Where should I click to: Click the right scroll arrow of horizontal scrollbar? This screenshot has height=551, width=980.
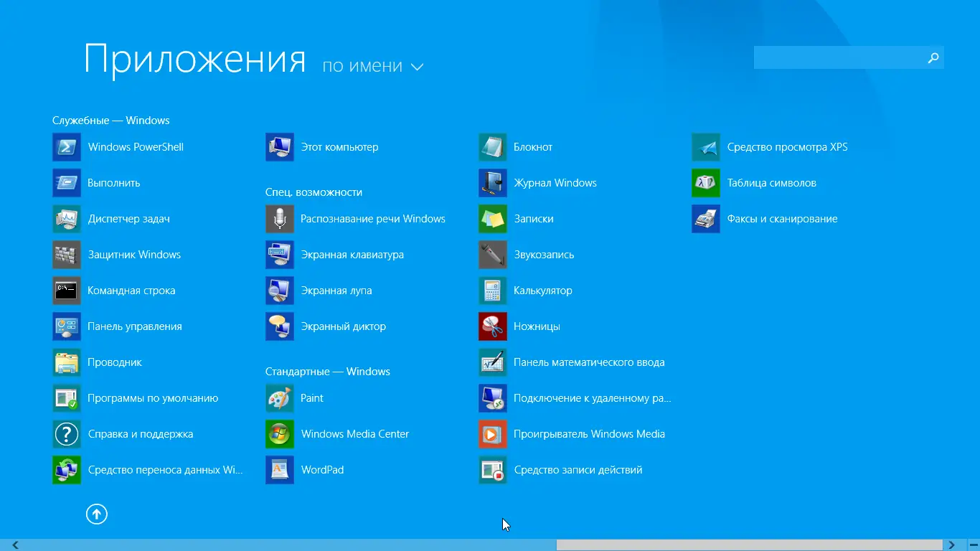[x=952, y=545]
